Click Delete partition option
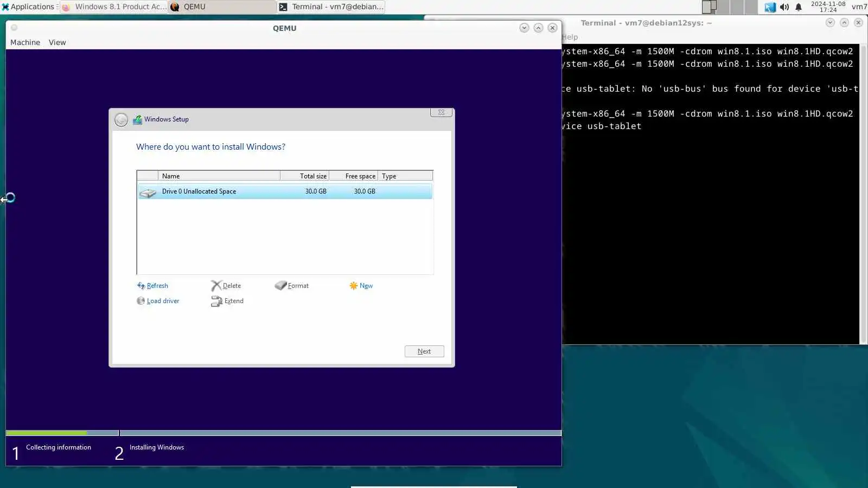 pyautogui.click(x=226, y=286)
